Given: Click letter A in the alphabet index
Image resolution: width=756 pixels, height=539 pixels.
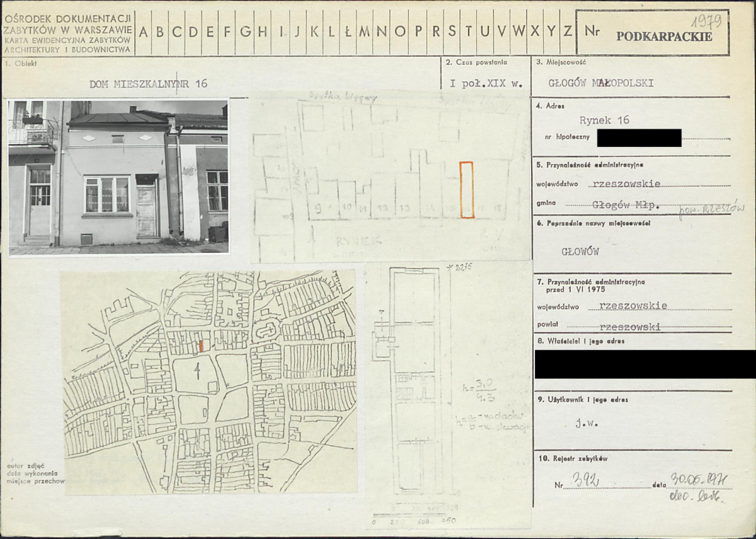Looking at the screenshot, I should point(144,32).
